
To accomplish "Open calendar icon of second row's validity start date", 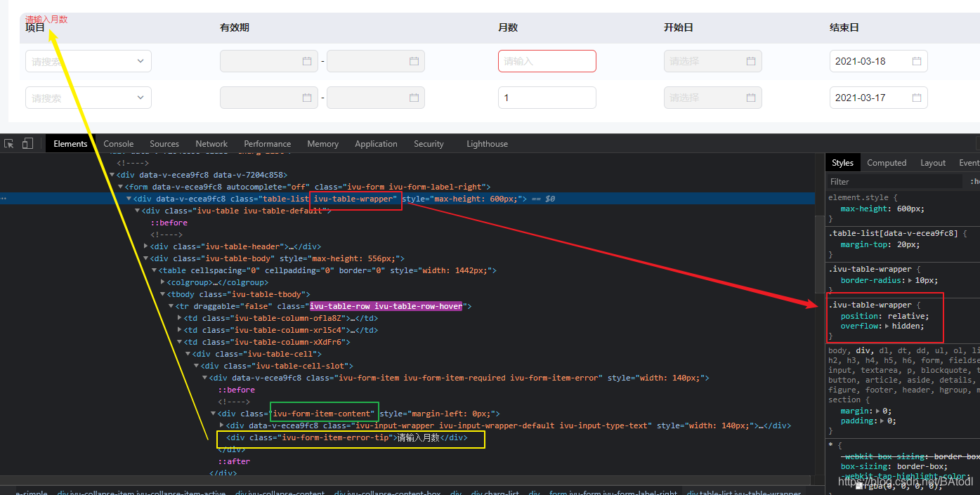I will (x=307, y=98).
